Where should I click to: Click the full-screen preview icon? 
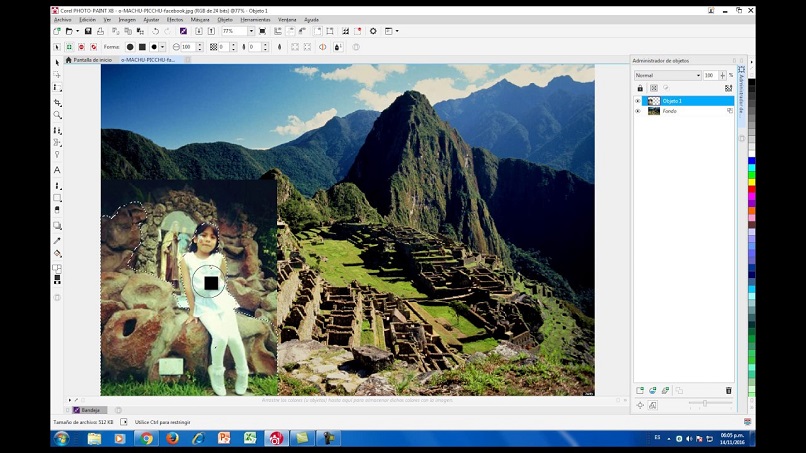(262, 31)
